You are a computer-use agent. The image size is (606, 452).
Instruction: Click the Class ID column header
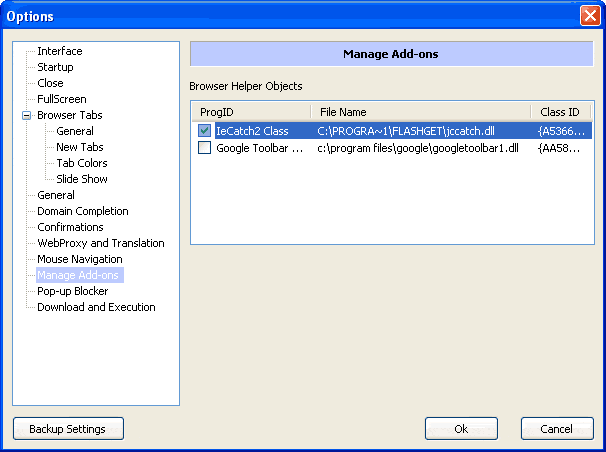561,112
